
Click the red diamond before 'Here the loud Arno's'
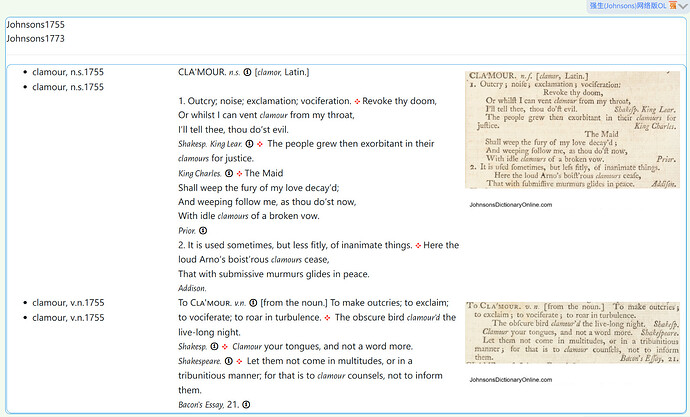click(x=418, y=245)
